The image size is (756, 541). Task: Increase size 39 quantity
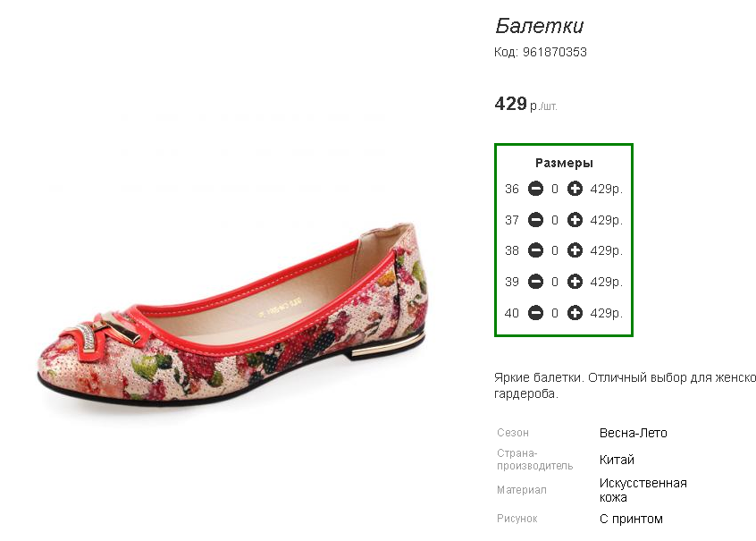coord(575,282)
